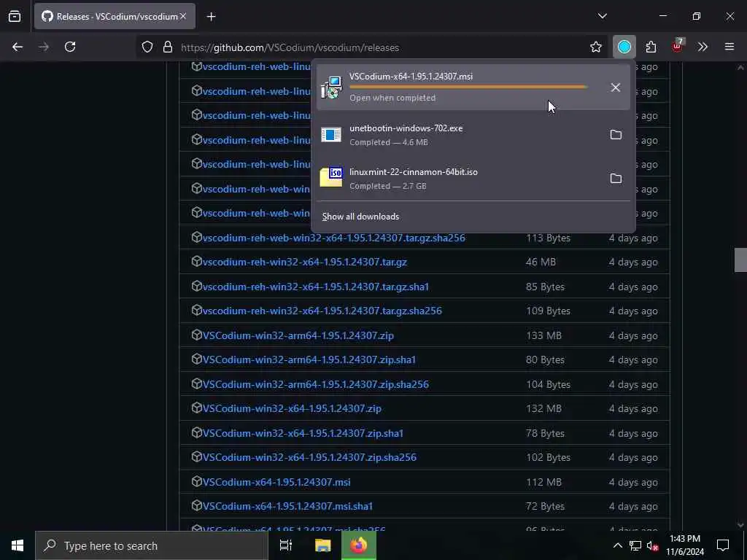The height and width of the screenshot is (560, 747).
Task: Click the page vertical scrollbar thumb
Action: tap(740, 260)
